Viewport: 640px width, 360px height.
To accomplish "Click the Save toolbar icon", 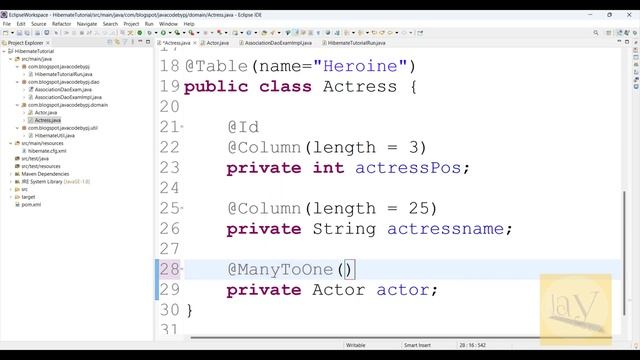I will point(19,33).
